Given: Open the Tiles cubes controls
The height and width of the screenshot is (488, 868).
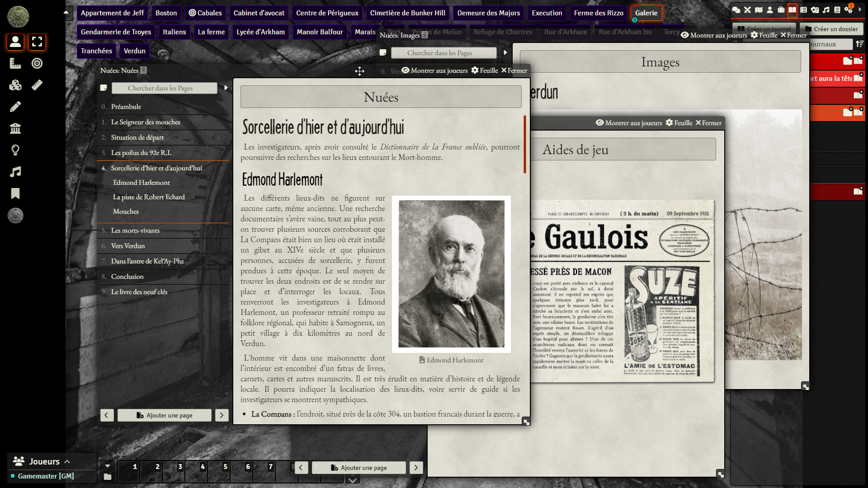Looking at the screenshot, I should (15, 85).
